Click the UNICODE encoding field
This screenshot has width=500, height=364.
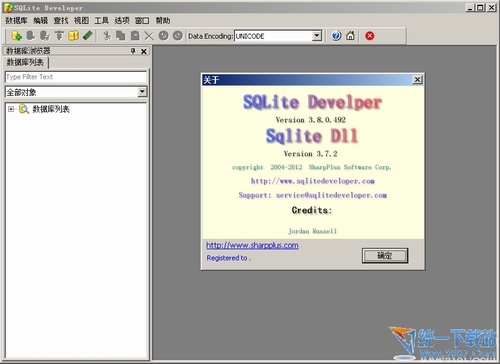pyautogui.click(x=273, y=36)
